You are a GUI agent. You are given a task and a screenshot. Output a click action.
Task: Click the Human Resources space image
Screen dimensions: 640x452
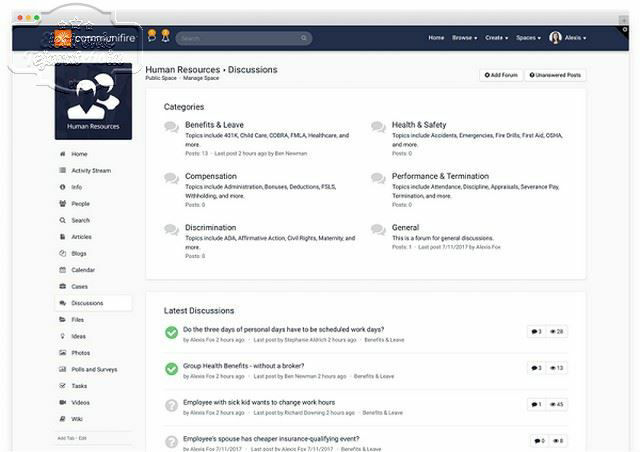[93, 101]
